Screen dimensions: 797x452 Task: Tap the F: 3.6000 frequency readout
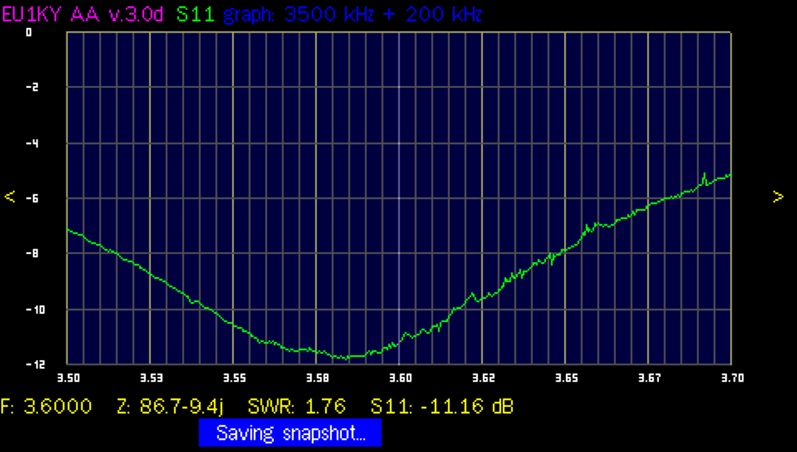click(47, 406)
